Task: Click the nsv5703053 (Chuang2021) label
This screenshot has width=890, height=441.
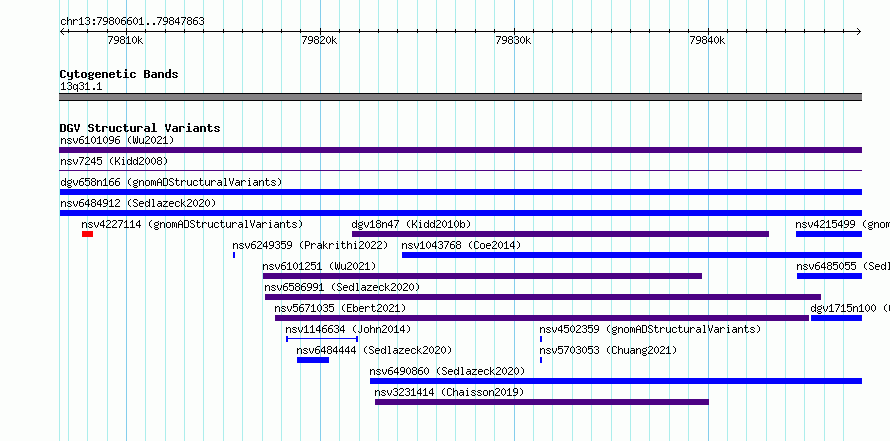Action: 608,350
